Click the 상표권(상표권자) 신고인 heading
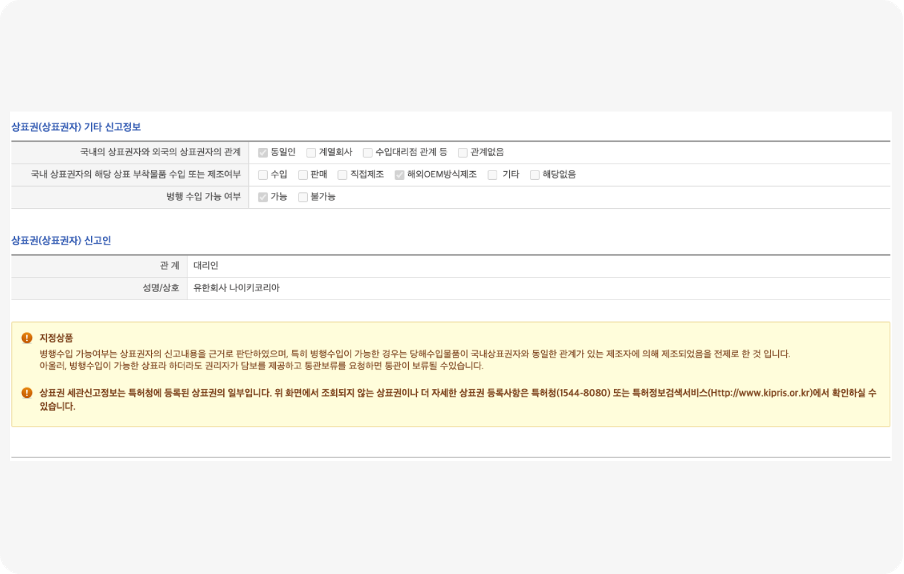The width and height of the screenshot is (904, 574). point(61,240)
